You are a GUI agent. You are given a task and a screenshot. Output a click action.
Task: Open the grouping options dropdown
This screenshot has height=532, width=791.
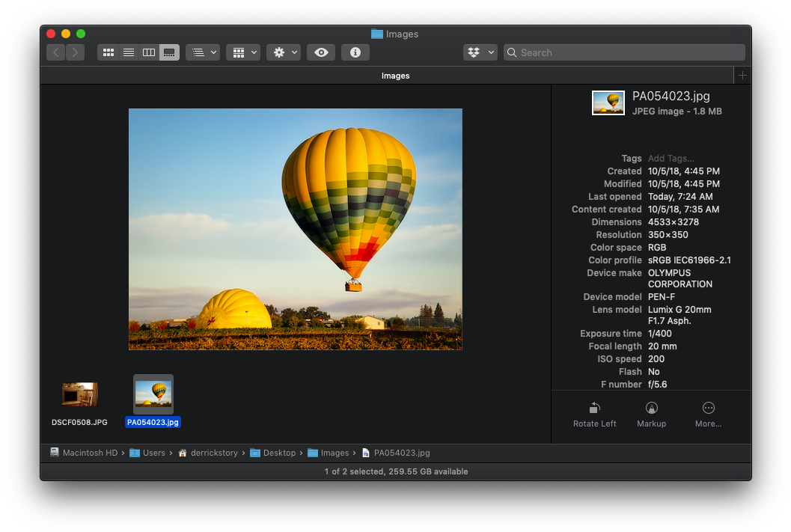[x=198, y=52]
